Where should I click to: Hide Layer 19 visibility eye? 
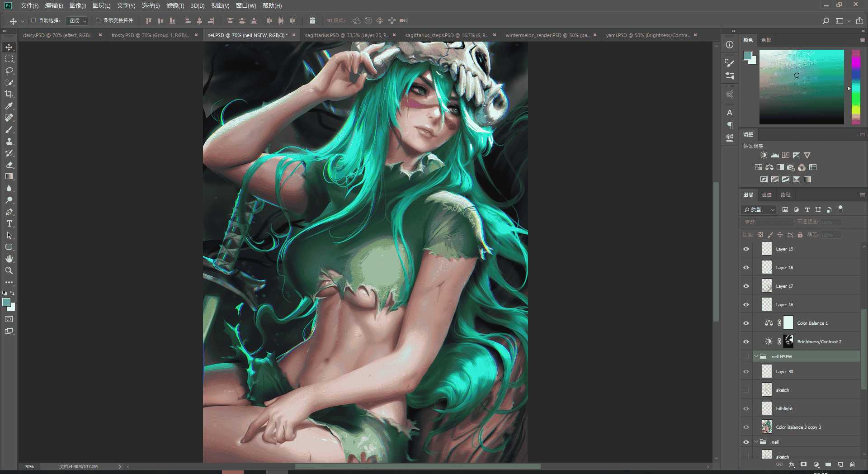click(746, 249)
